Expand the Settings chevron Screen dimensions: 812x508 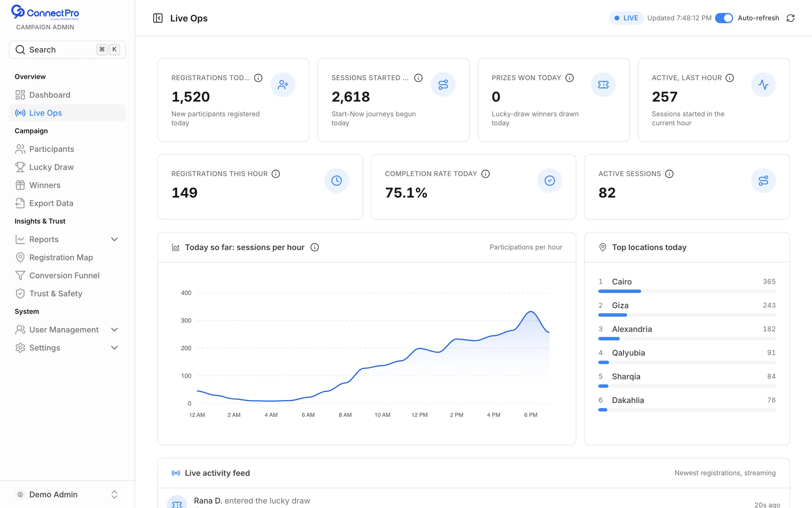114,348
